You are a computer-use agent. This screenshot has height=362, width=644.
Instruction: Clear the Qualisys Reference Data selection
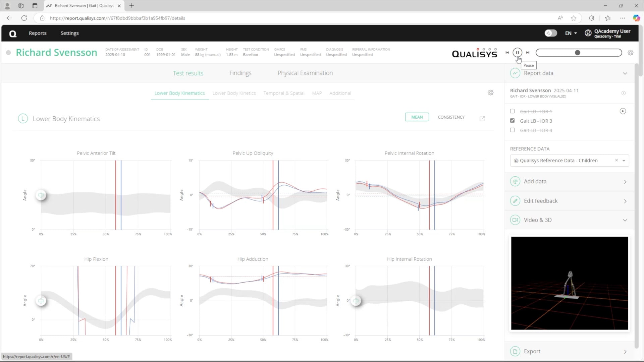tap(616, 160)
